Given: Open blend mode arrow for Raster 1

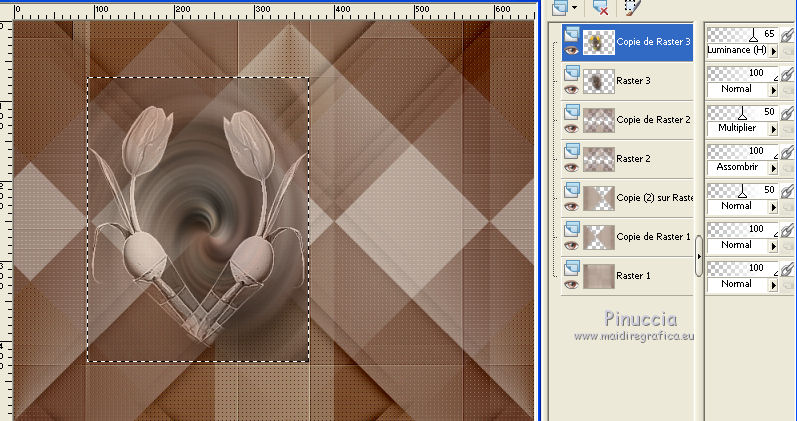Looking at the screenshot, I should coord(774,285).
